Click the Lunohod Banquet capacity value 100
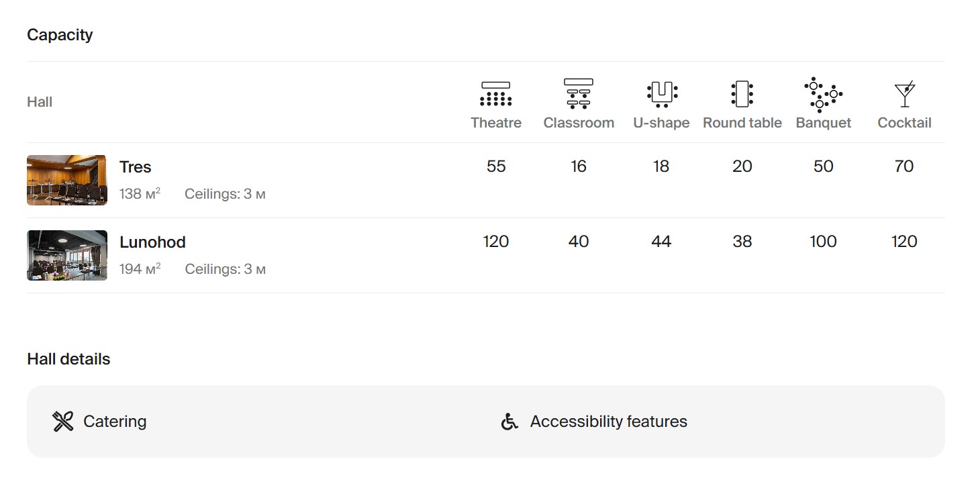980x488 pixels. pyautogui.click(x=823, y=242)
